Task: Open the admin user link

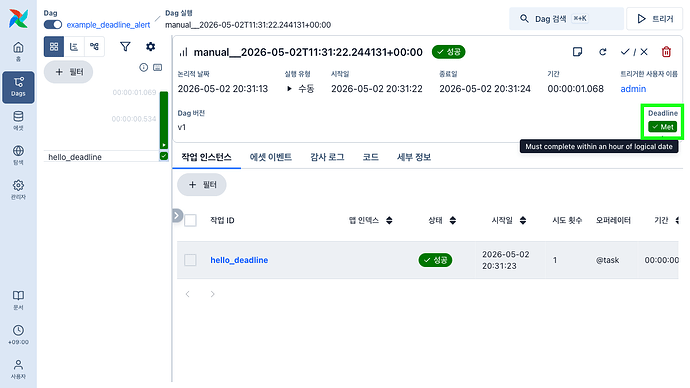Action: tap(633, 89)
